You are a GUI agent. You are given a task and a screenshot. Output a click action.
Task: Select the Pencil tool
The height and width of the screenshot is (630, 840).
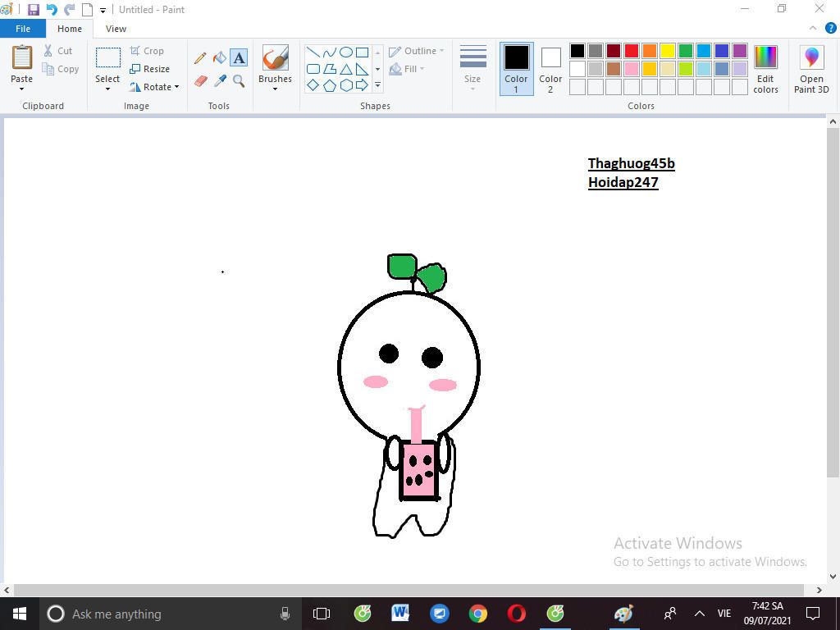[x=200, y=58]
